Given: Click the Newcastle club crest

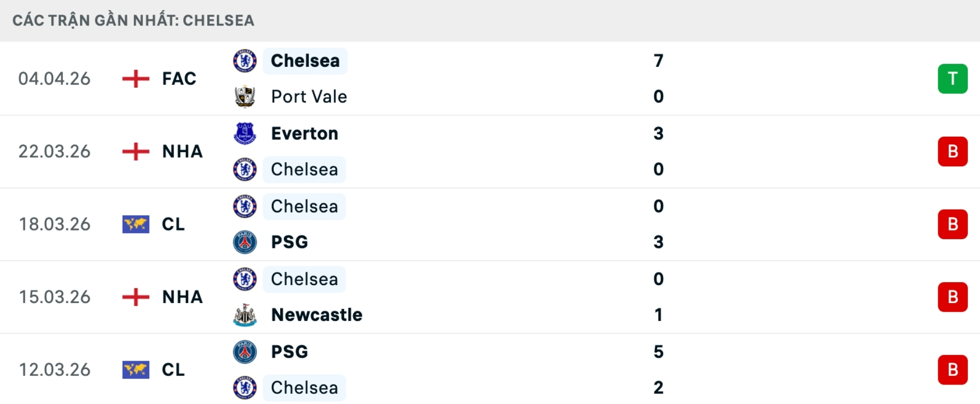Looking at the screenshot, I should coord(245,315).
